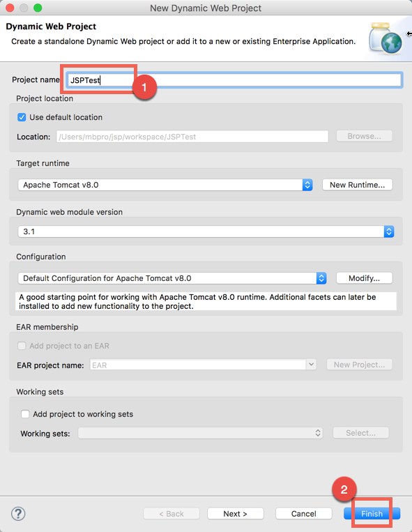Open Dynamic web module version dropdown

coord(206,231)
